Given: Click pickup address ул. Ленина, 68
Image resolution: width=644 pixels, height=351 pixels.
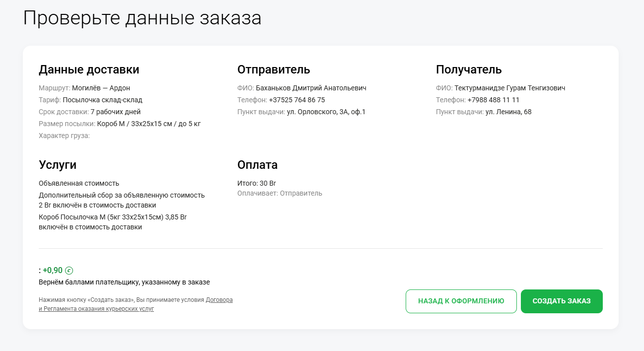Looking at the screenshot, I should 508,112.
